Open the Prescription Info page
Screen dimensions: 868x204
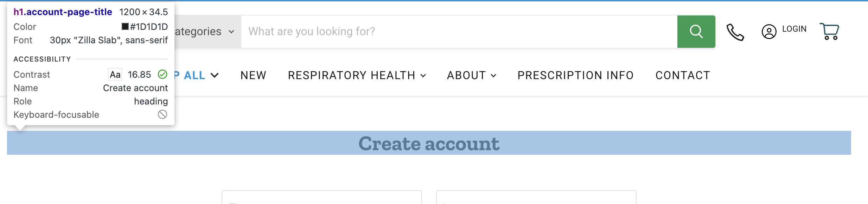[575, 75]
